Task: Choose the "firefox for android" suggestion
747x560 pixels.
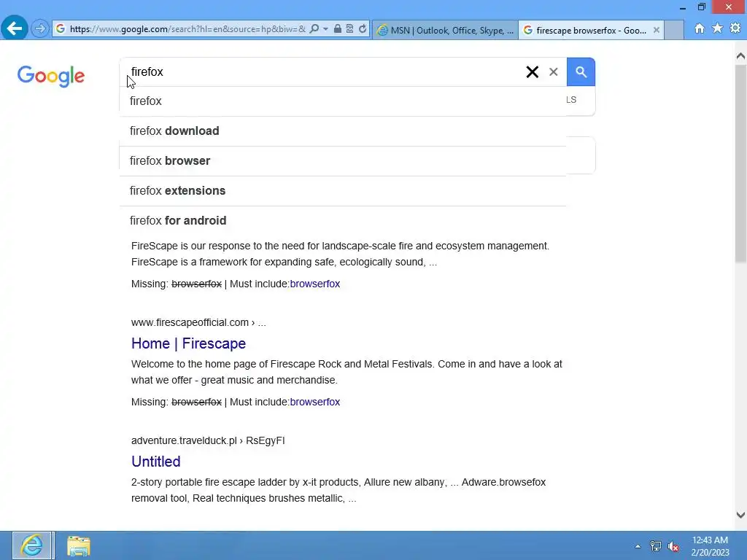Action: (343, 220)
